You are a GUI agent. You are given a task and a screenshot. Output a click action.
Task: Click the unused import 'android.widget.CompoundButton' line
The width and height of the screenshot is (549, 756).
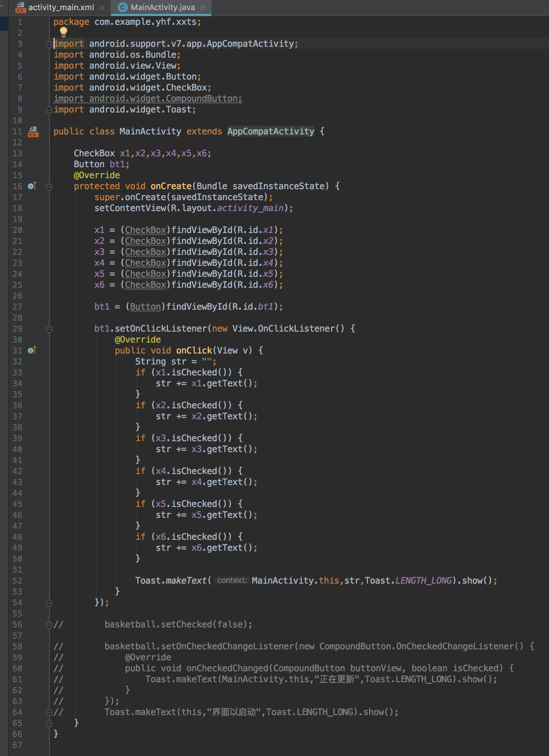(x=148, y=99)
